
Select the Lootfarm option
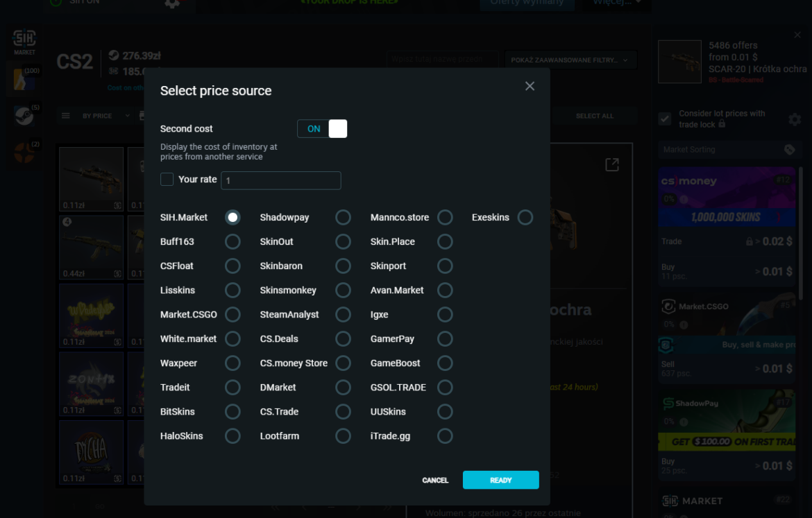343,436
